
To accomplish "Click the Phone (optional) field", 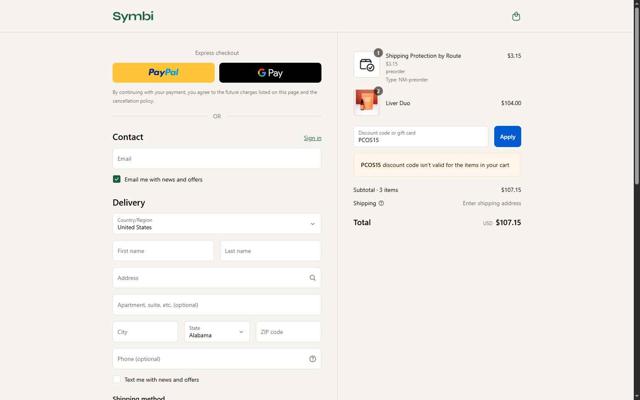I will [x=217, y=359].
